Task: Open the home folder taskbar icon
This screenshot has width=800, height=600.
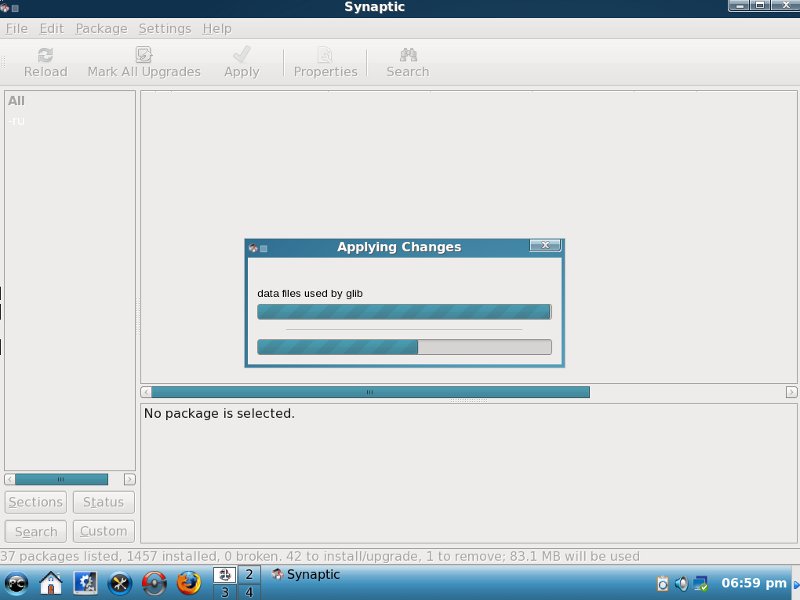Action: (51, 583)
